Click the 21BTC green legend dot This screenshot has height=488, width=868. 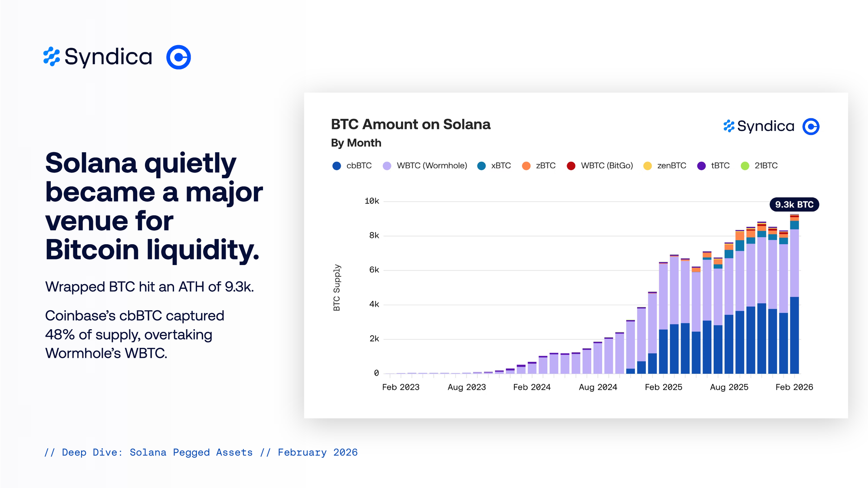(745, 166)
